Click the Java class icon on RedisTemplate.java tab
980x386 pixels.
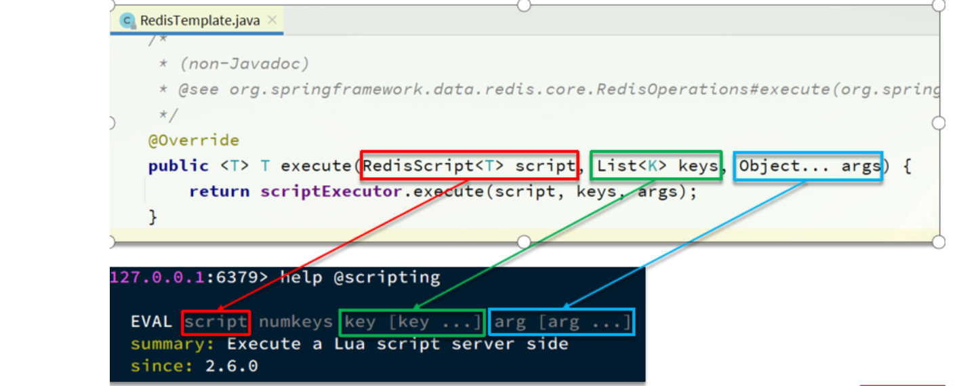tap(127, 20)
